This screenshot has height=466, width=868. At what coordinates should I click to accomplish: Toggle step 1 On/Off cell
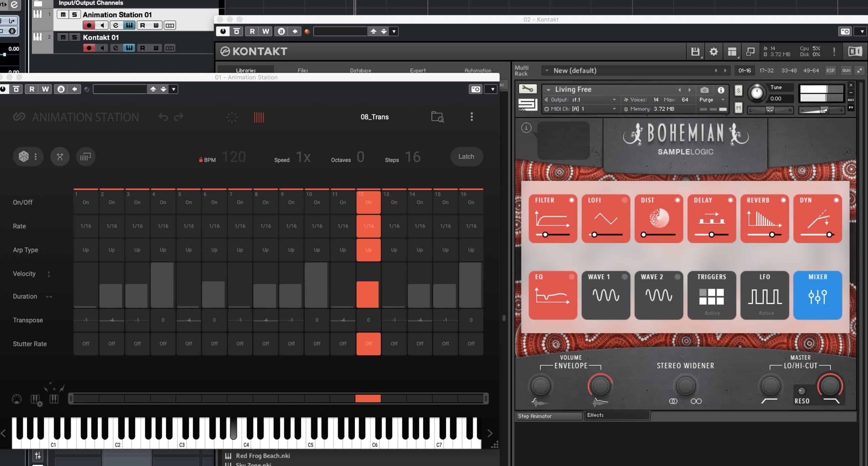click(x=85, y=202)
